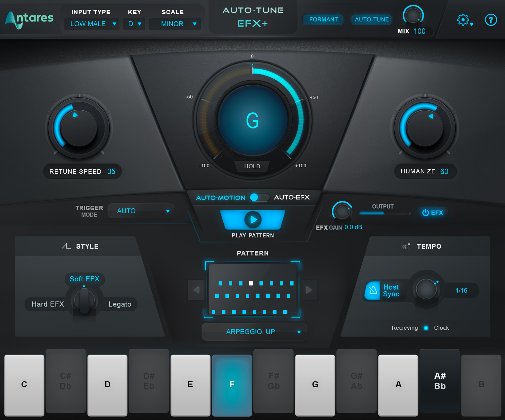Viewport: 505px width, 420px height.
Task: Click the A# Bb piano key
Action: (440, 381)
